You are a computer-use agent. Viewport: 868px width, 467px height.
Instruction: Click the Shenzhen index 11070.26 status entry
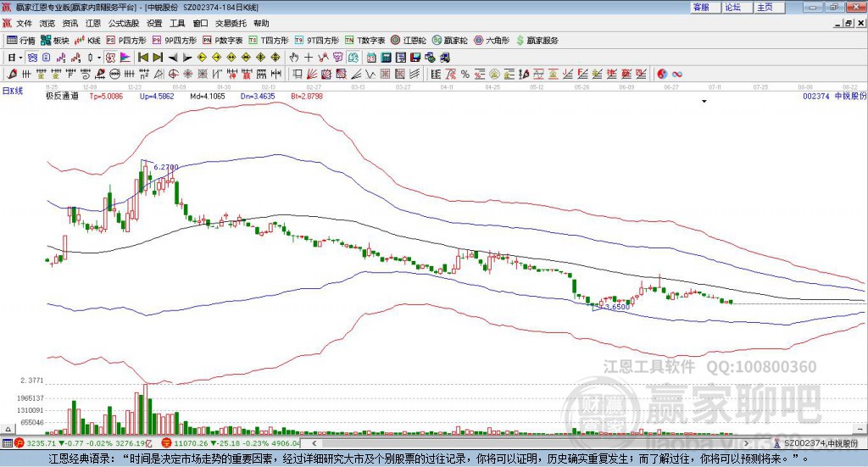[231, 443]
